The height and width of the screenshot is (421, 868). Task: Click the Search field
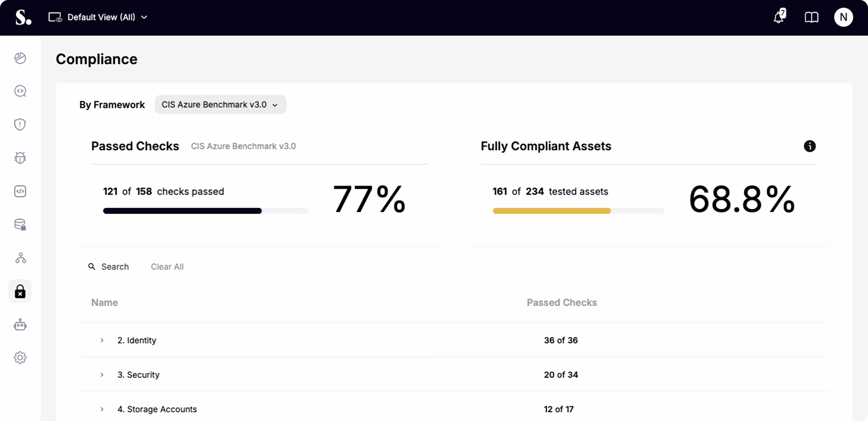pyautogui.click(x=115, y=267)
